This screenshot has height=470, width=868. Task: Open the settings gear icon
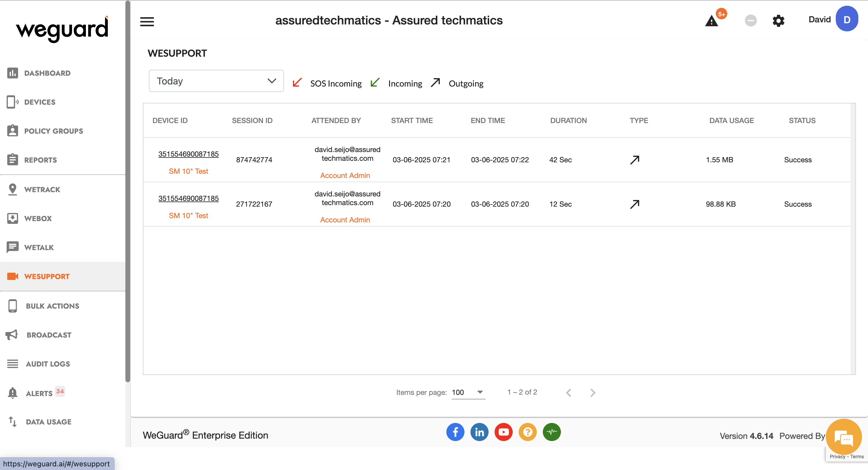click(x=778, y=21)
